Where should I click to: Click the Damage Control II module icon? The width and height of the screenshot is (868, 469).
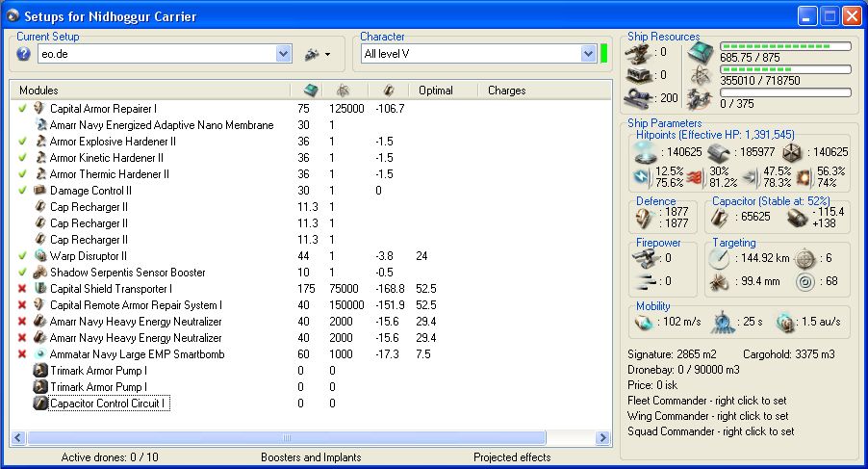point(40,191)
